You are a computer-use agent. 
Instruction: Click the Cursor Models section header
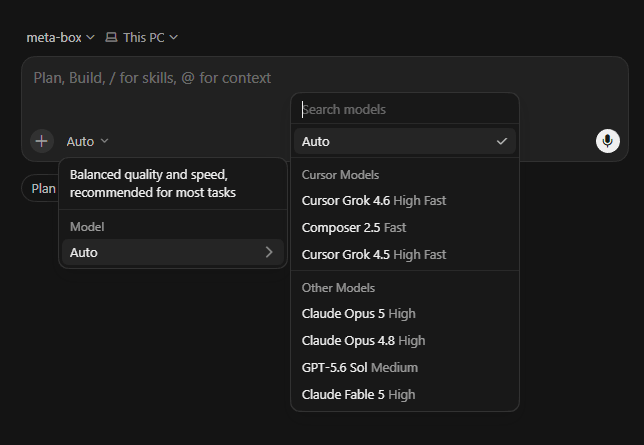click(340, 175)
